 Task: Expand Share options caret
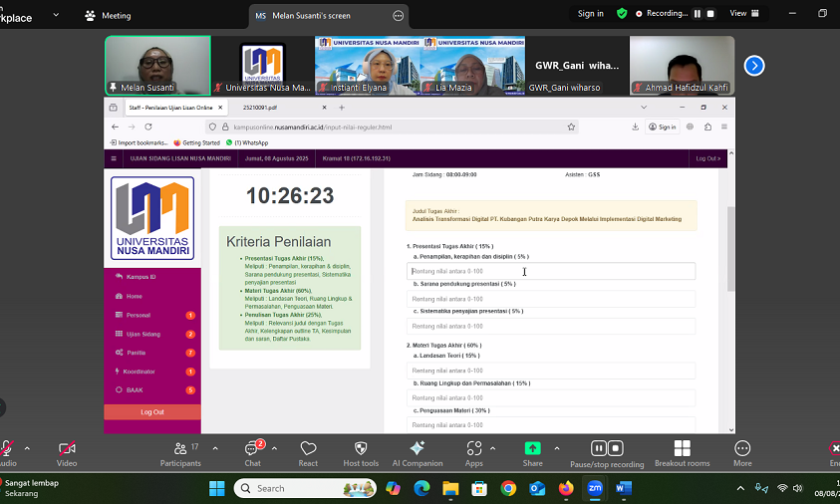[557, 448]
